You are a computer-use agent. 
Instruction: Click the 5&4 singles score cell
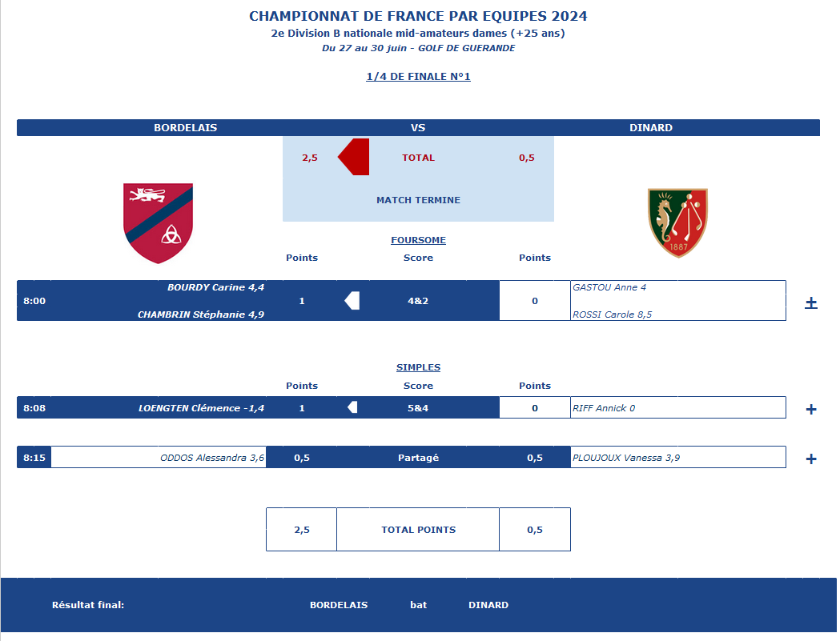[418, 407]
